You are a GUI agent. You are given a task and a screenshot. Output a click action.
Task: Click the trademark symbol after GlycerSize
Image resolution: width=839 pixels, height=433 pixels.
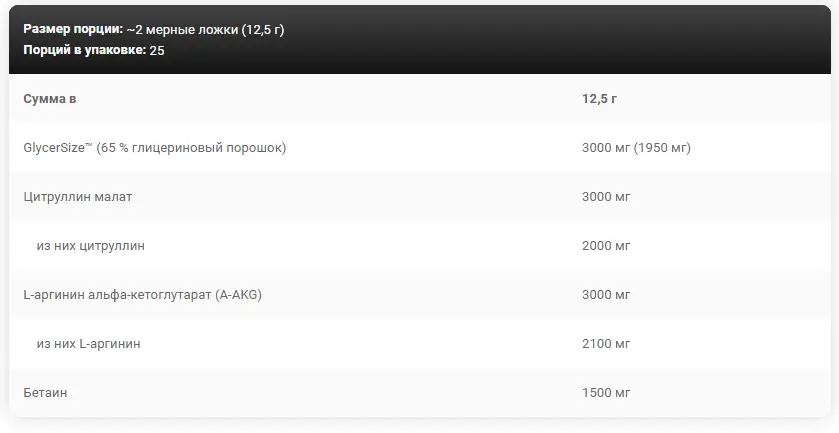tap(90, 146)
